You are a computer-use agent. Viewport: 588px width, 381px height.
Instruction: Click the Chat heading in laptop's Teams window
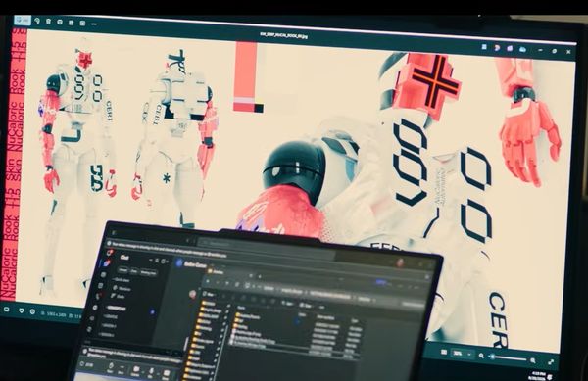[x=124, y=258]
